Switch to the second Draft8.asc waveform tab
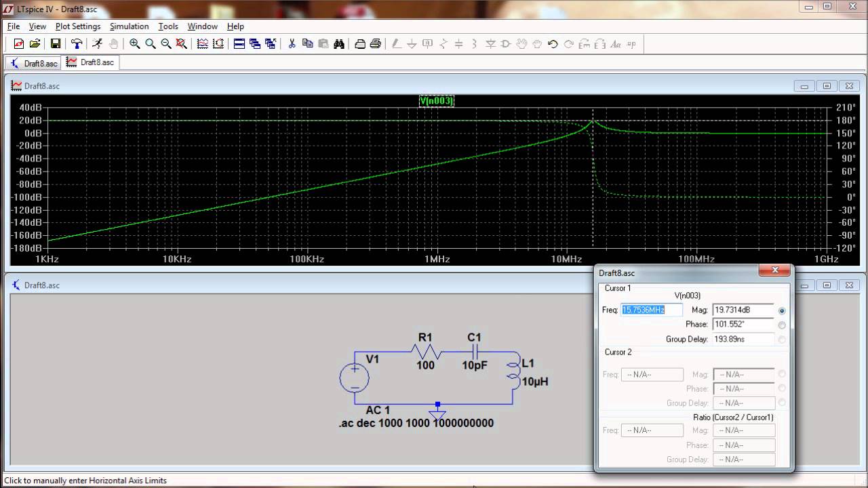Screen dimensions: 868x488 (90, 62)
